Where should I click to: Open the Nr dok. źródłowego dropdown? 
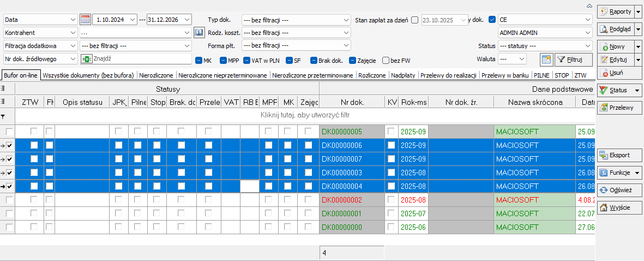[40, 59]
